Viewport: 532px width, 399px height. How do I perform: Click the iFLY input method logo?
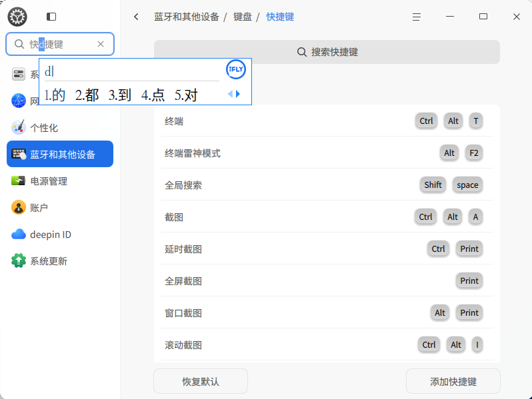[236, 69]
